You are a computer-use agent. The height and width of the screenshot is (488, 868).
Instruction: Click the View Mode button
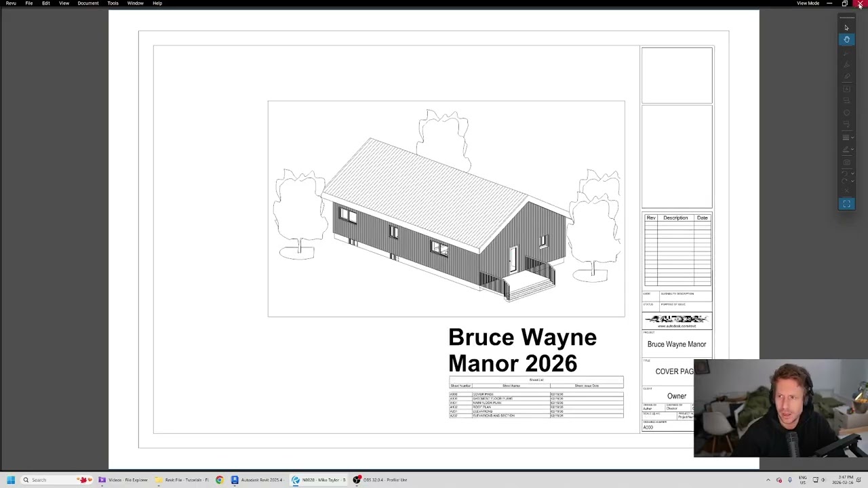[x=808, y=3]
